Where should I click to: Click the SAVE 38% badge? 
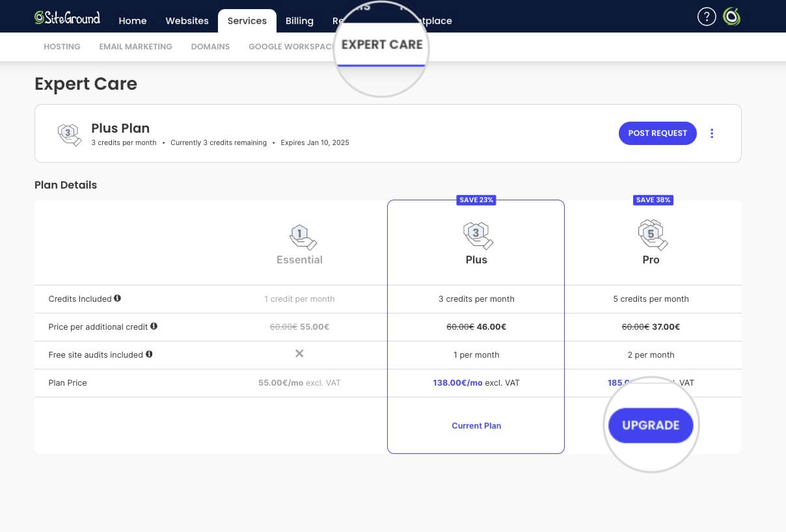pyautogui.click(x=653, y=200)
